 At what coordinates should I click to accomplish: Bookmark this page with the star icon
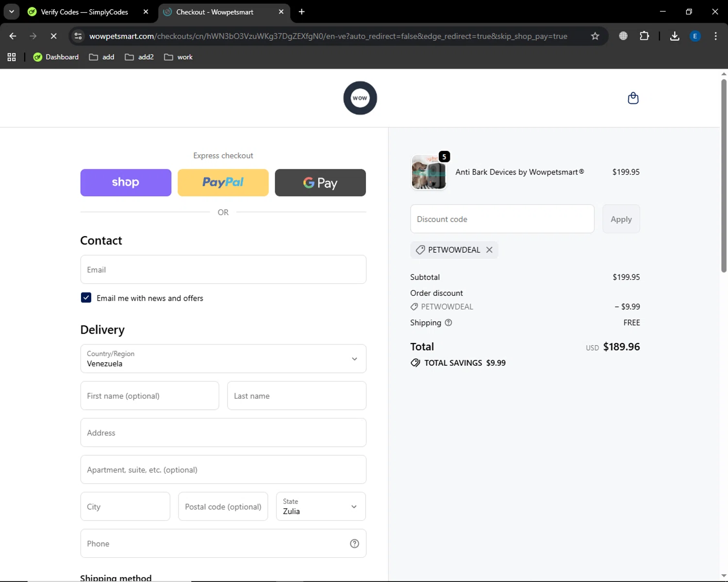(x=595, y=36)
